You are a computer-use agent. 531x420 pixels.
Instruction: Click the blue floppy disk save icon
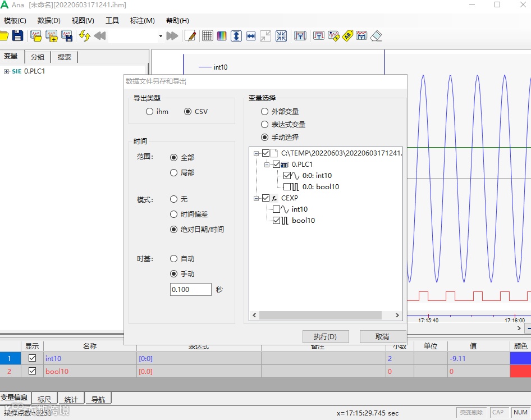17,35
